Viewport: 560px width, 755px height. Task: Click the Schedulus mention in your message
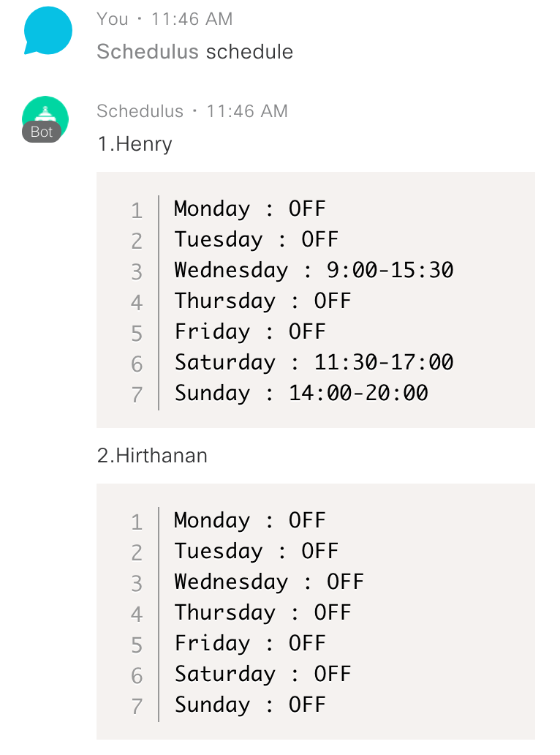click(x=148, y=52)
